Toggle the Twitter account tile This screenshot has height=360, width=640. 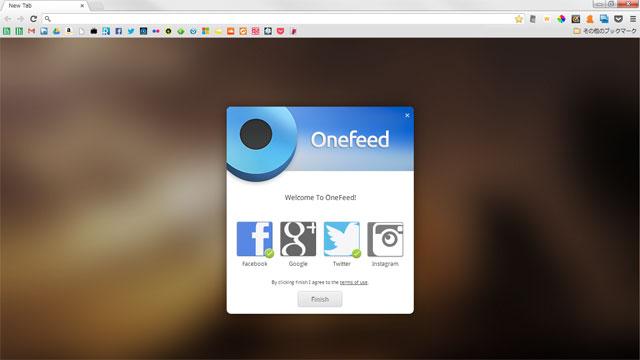[342, 239]
